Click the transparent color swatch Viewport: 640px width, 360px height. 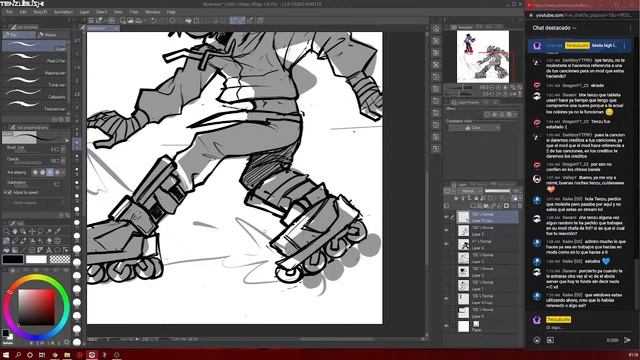60,259
